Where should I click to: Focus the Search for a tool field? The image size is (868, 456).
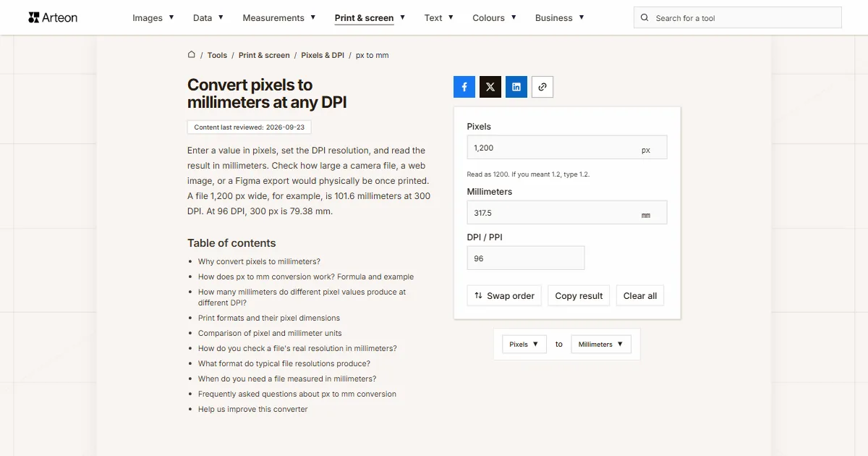click(x=738, y=18)
